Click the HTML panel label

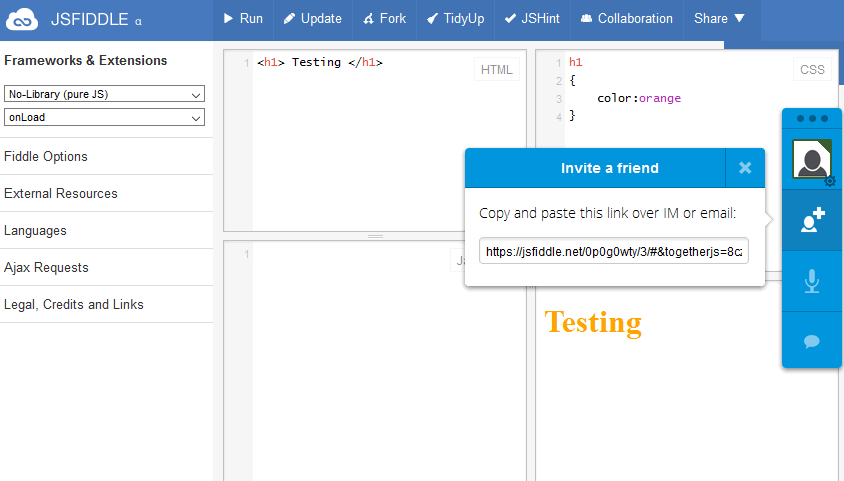[497, 69]
